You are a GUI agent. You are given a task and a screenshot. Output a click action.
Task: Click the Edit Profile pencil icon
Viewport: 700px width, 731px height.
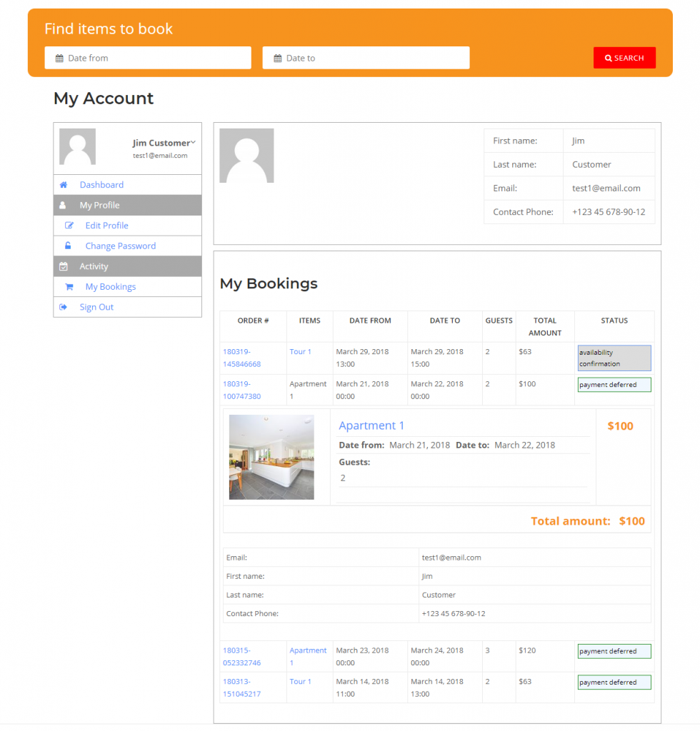(69, 226)
